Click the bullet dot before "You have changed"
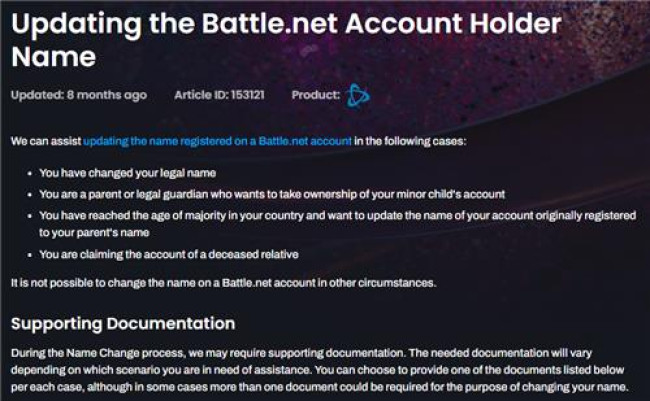The width and height of the screenshot is (650, 401). click(x=29, y=173)
